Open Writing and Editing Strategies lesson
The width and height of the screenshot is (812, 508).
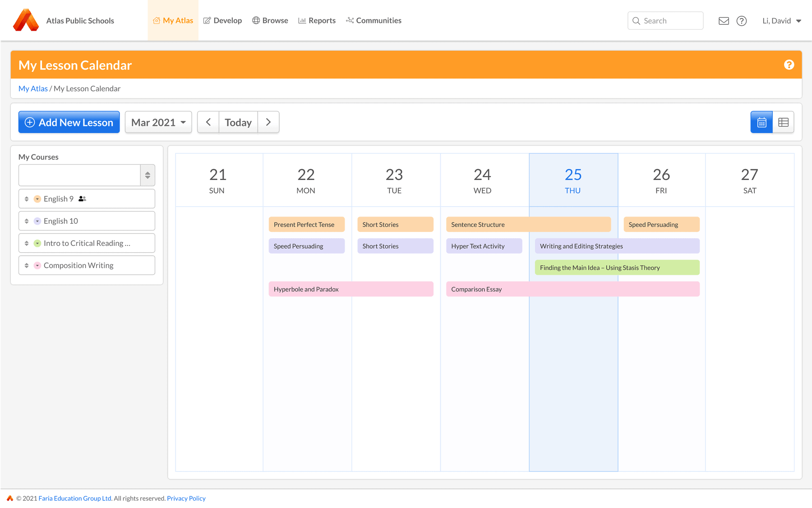coord(617,246)
